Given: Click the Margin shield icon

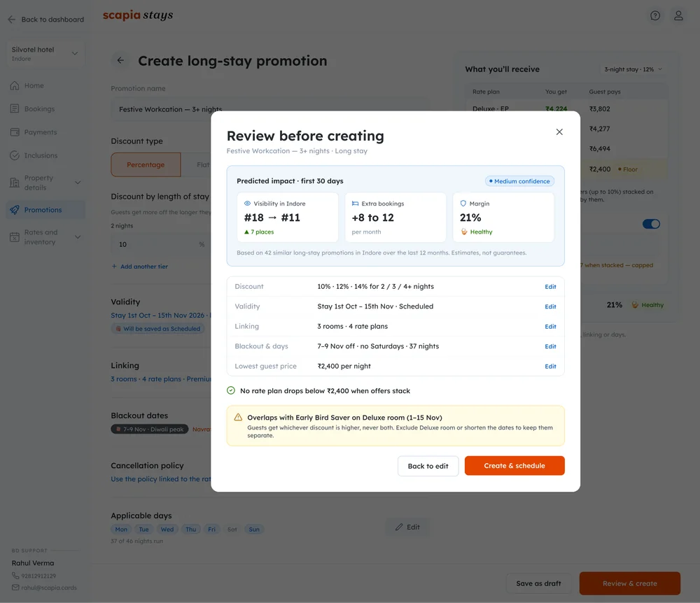Looking at the screenshot, I should (x=463, y=204).
